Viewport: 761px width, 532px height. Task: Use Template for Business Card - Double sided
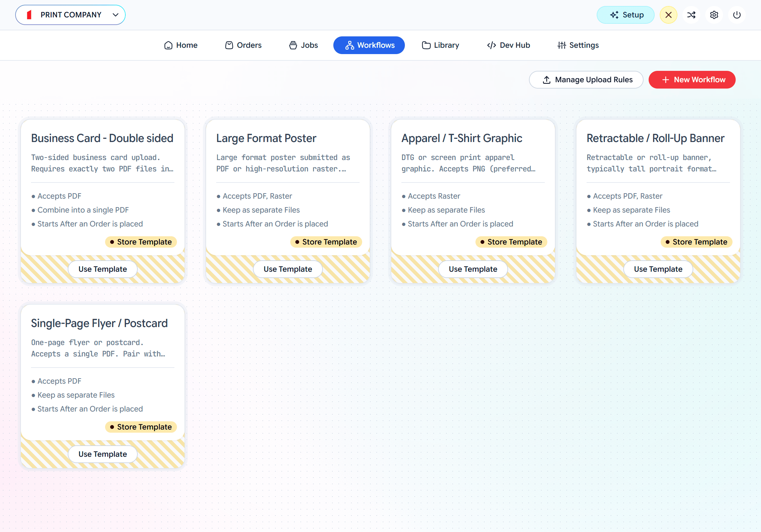pos(103,269)
